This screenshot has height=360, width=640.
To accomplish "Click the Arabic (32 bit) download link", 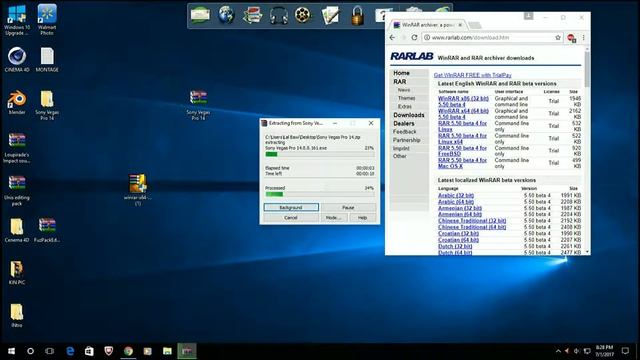I will point(456,196).
